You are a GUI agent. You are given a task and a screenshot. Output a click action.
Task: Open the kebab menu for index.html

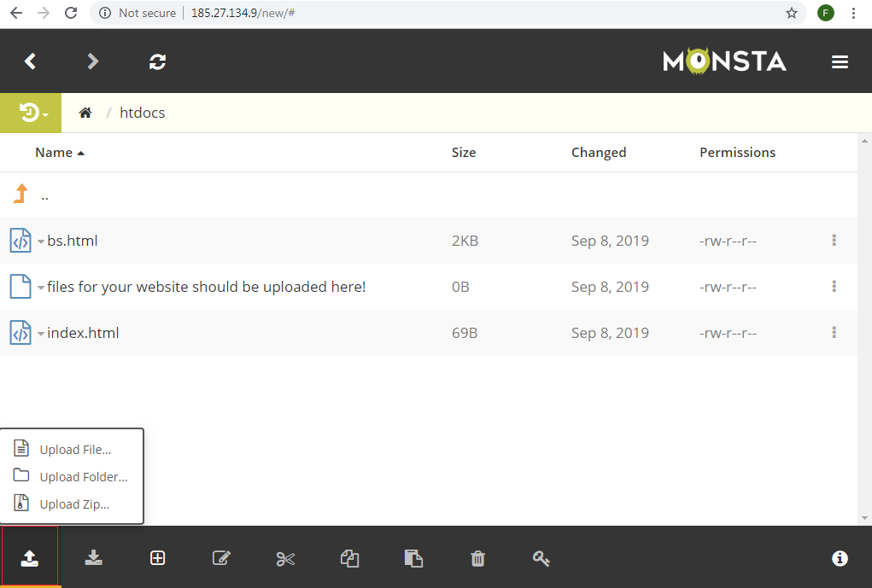(834, 333)
